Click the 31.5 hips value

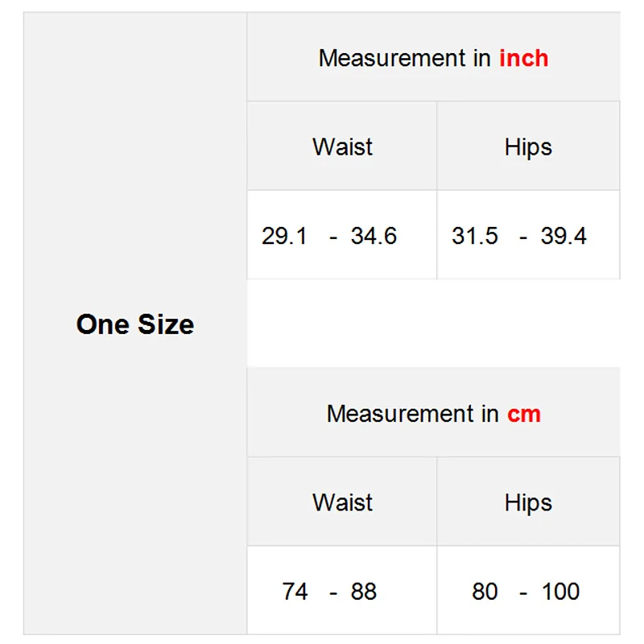pos(475,236)
